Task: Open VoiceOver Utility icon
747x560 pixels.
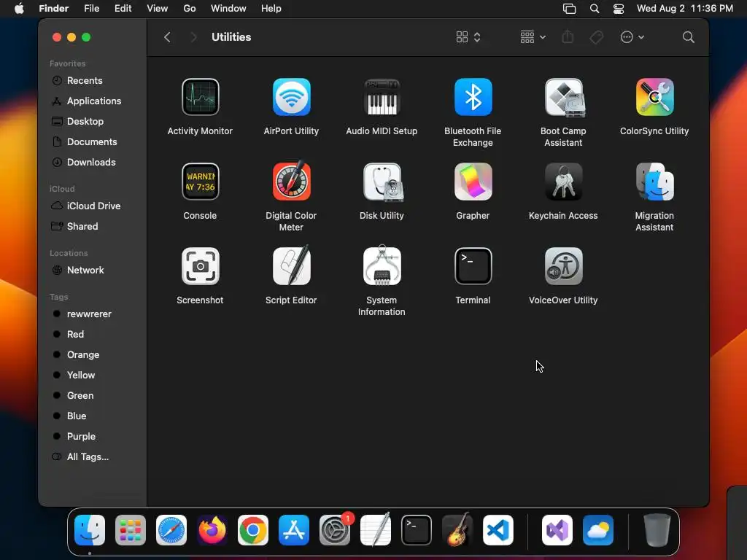Action: click(x=564, y=266)
